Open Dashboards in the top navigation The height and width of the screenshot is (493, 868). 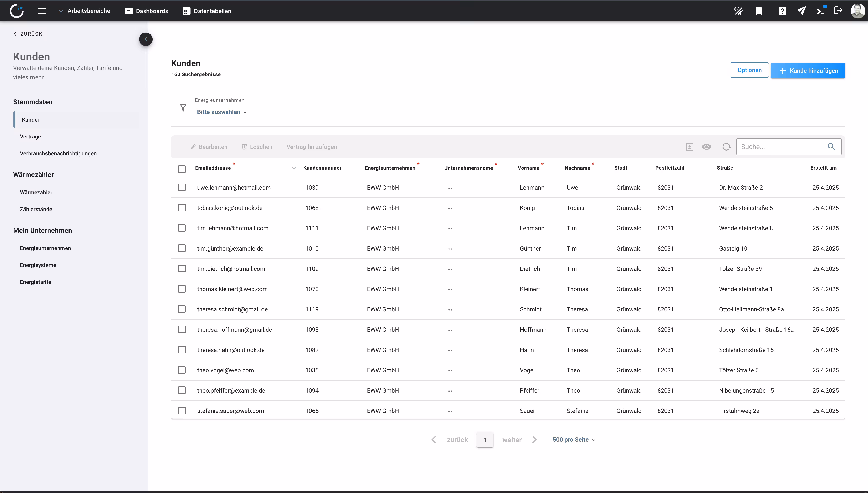pos(146,11)
